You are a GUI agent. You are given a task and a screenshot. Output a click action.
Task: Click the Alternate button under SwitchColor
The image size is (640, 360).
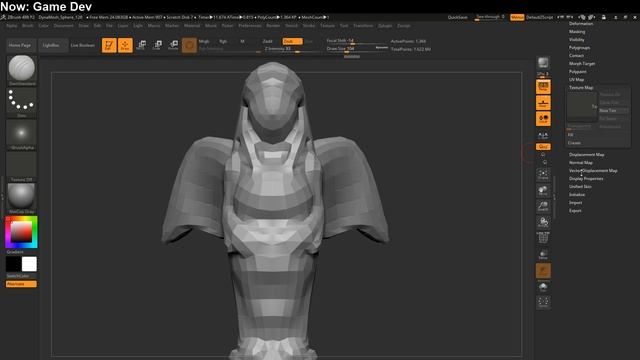tap(21, 284)
